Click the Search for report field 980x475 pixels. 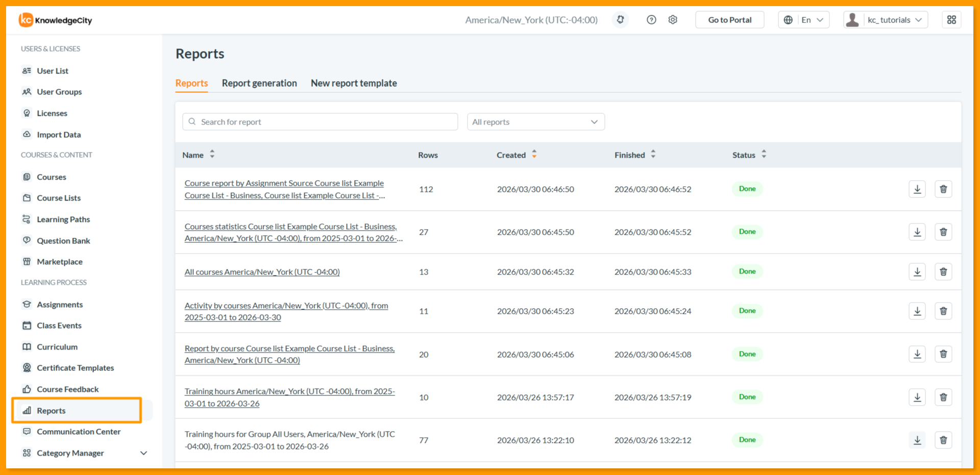tap(320, 122)
